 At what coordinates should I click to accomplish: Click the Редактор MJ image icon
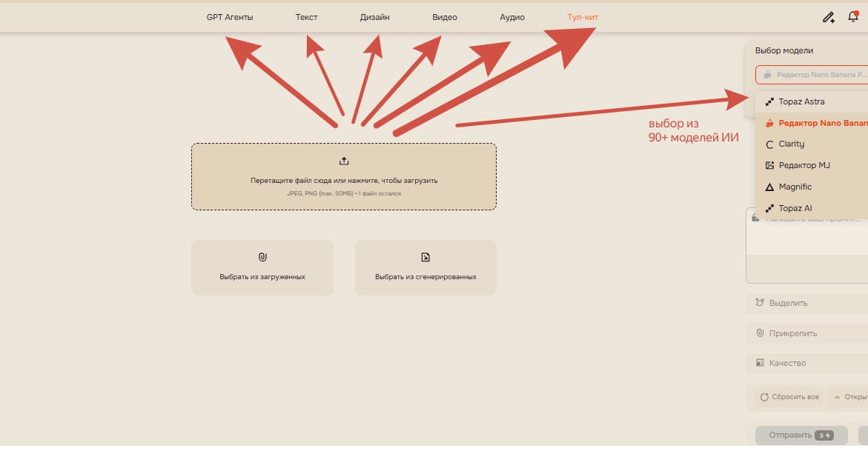pos(769,165)
